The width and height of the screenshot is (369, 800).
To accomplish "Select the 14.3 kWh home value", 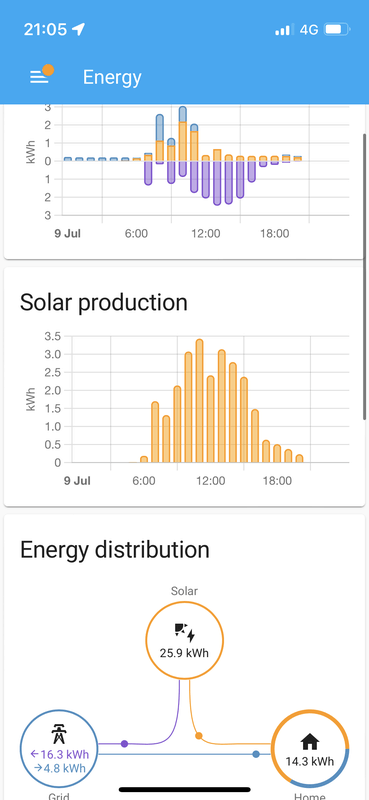I will coord(310,762).
